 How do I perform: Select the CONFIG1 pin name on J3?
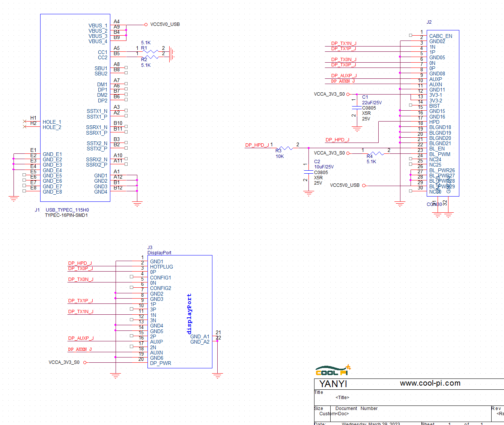pos(161,278)
